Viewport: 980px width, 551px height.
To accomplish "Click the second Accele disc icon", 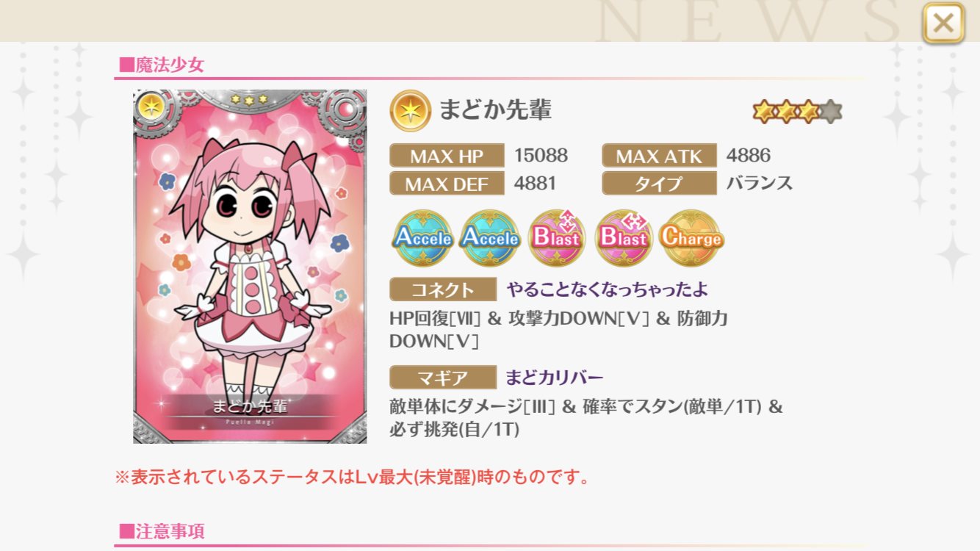I will coord(489,238).
